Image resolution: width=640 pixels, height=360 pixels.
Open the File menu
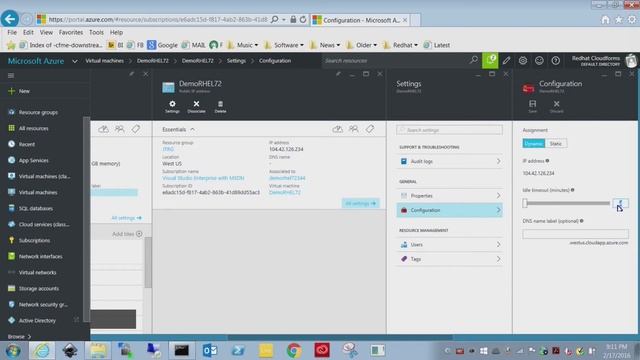[x=12, y=32]
